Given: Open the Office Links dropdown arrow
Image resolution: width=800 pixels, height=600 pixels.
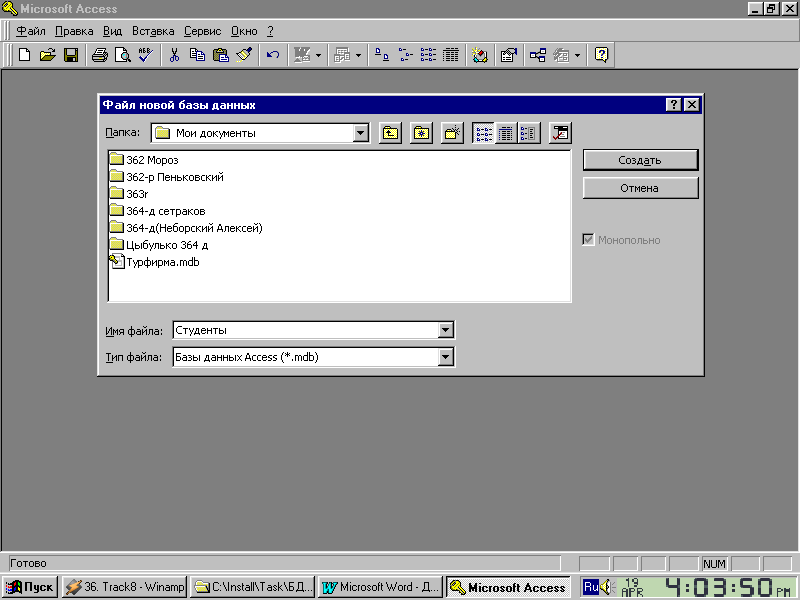Looking at the screenshot, I should click(318, 55).
